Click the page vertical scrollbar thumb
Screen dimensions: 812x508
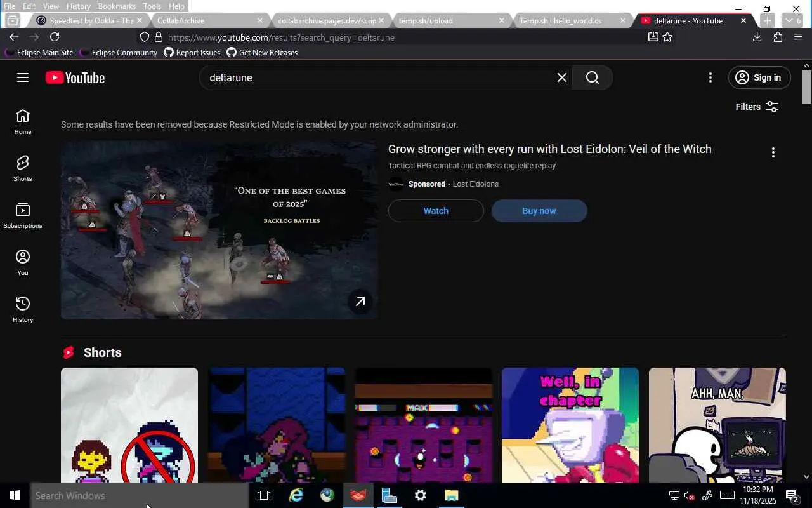click(x=807, y=86)
